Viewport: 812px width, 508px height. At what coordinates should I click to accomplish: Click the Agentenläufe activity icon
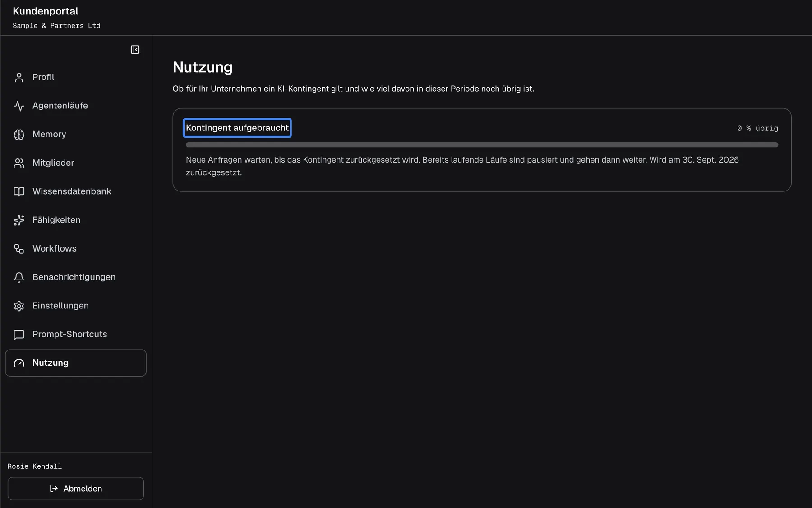[19, 106]
